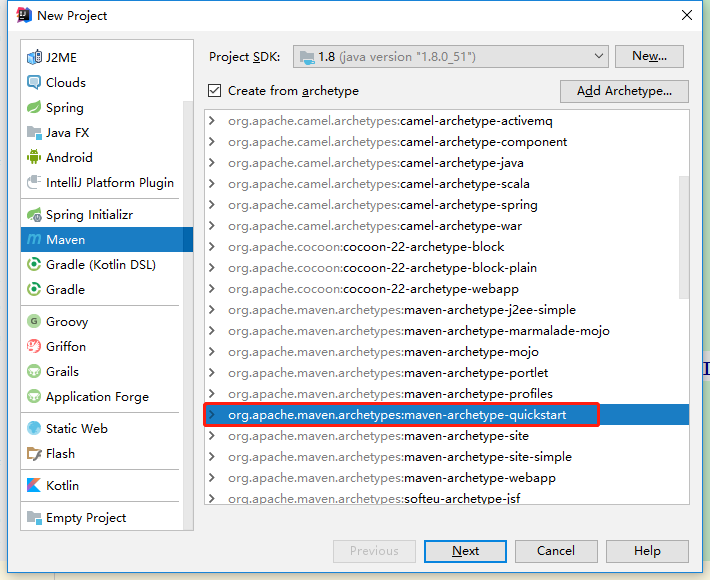Click the Static Web globe icon
This screenshot has width=710, height=580.
pyautogui.click(x=34, y=428)
